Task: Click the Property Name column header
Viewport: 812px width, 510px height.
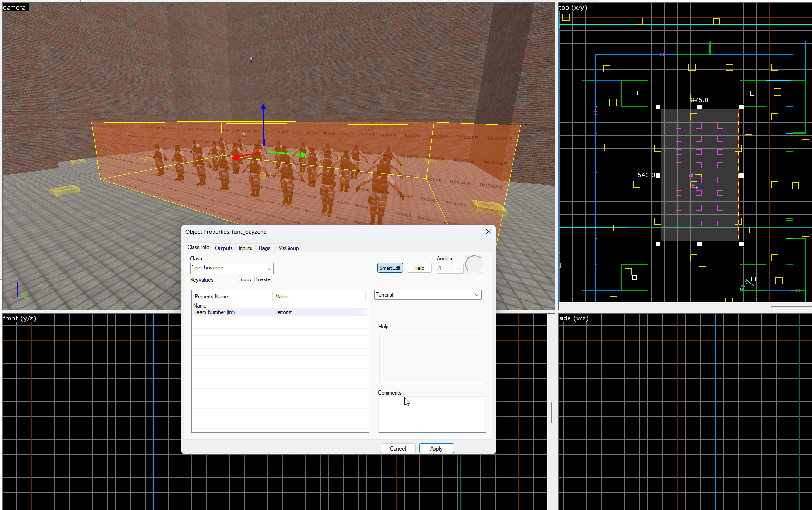Action: pos(232,297)
